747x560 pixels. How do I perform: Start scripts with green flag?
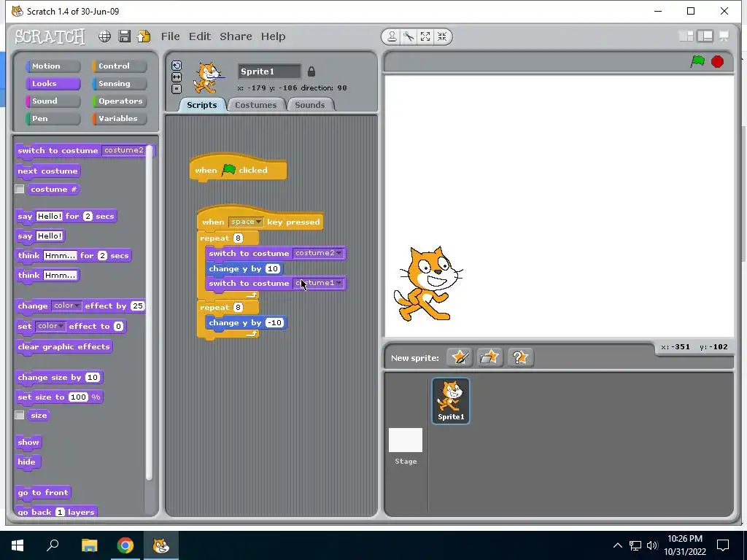pyautogui.click(x=697, y=61)
